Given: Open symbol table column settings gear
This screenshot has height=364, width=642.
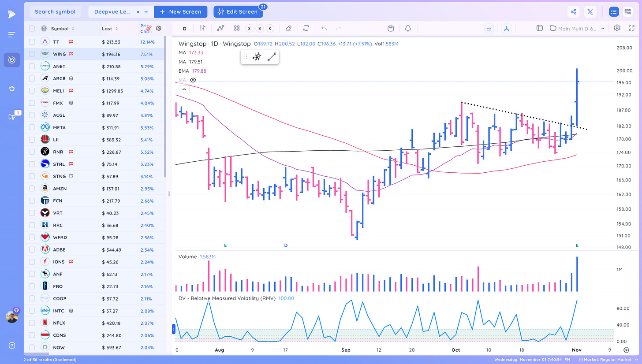Looking at the screenshot, I should [x=159, y=28].
